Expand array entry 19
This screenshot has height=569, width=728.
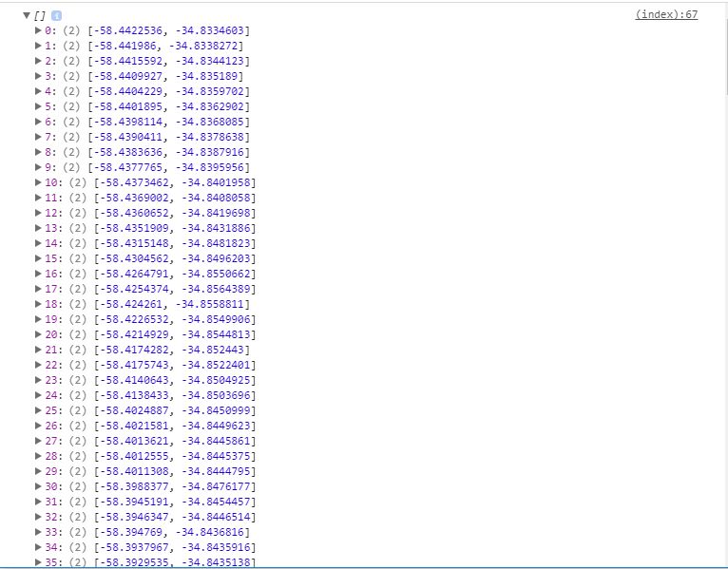click(38, 319)
